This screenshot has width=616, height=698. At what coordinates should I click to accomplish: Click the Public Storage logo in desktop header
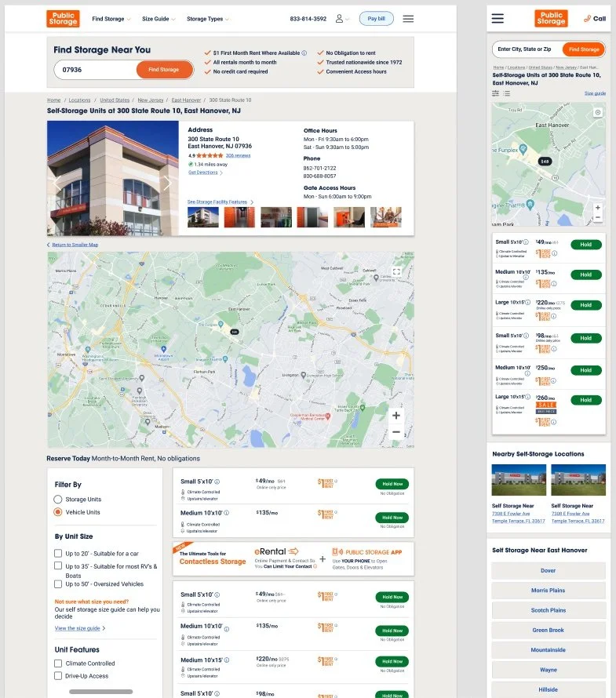pos(63,19)
